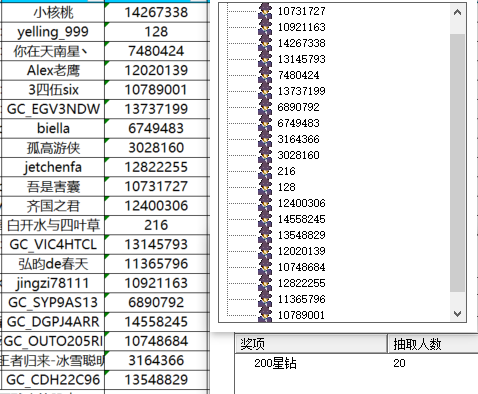Click the user icon beside 14558245 in list

[x=265, y=219]
